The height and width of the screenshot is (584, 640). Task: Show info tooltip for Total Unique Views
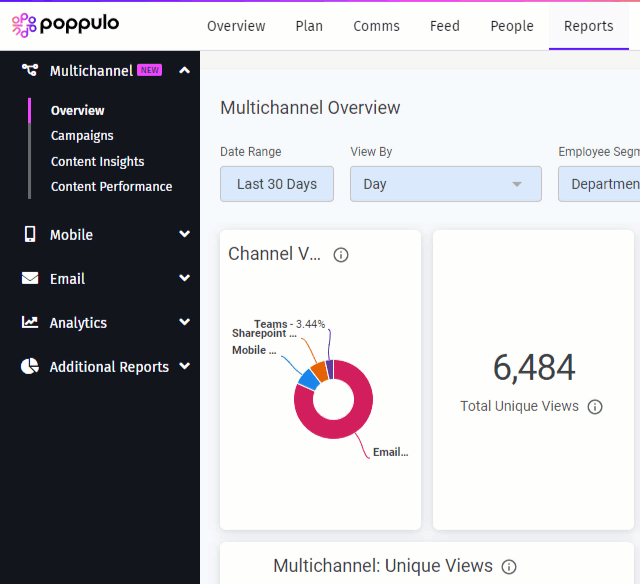595,407
